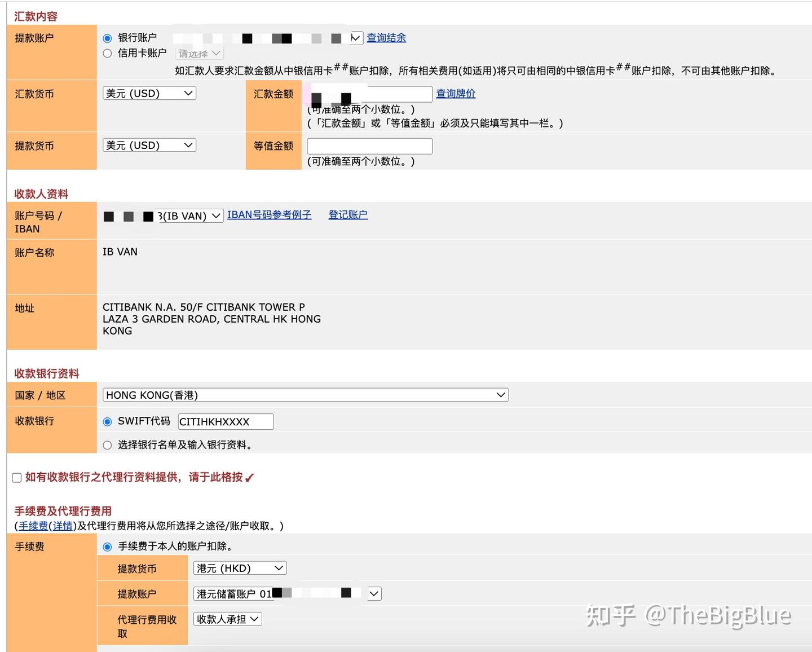Select the 银行账户 radio button
The width and height of the screenshot is (812, 652).
pos(107,38)
